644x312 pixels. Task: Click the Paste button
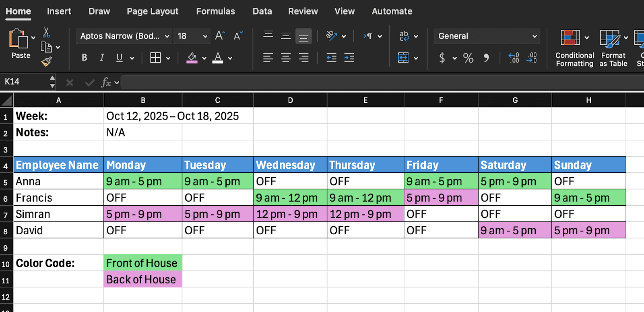coord(21,43)
